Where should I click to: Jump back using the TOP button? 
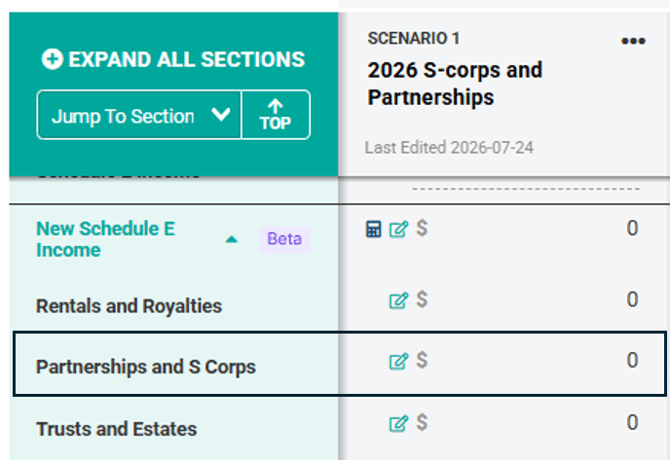(276, 115)
